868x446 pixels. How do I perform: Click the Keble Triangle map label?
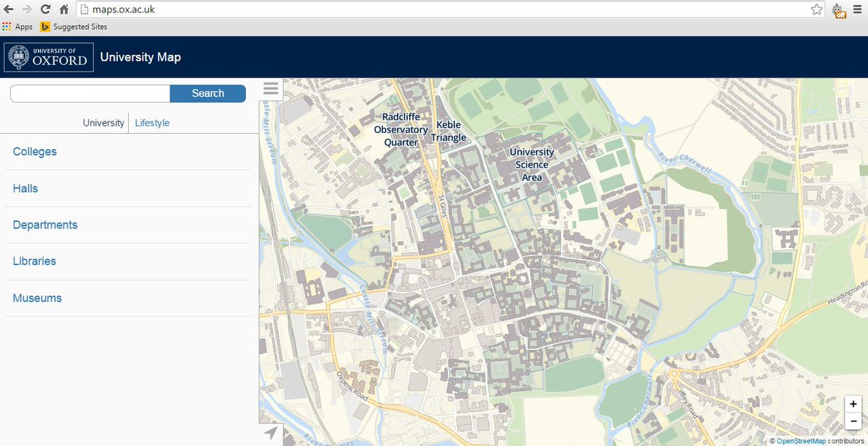pyautogui.click(x=448, y=131)
